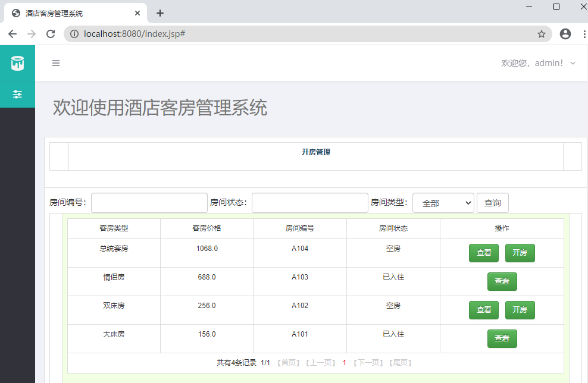Click the 首页 pagination link

[289, 363]
